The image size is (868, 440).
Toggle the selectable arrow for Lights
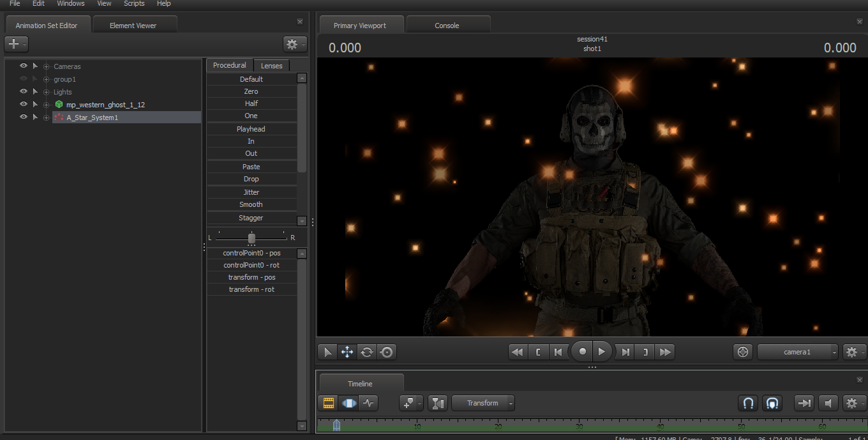[35, 91]
